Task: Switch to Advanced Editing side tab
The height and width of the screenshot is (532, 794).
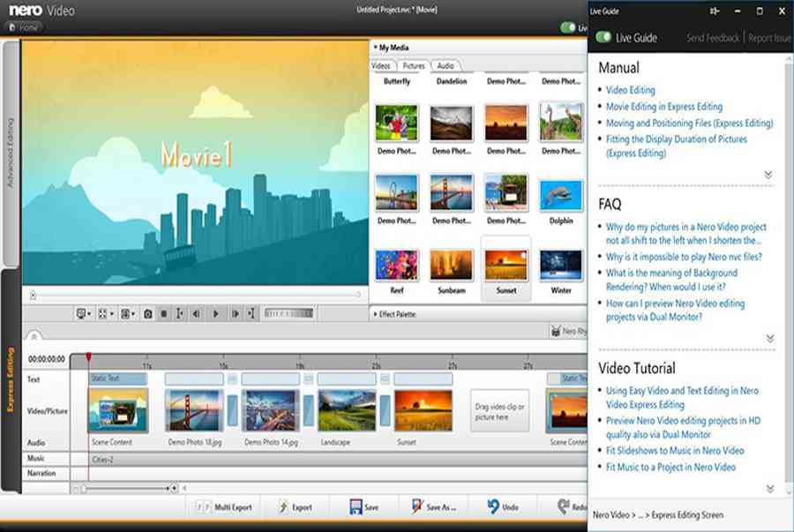Action: [11, 153]
